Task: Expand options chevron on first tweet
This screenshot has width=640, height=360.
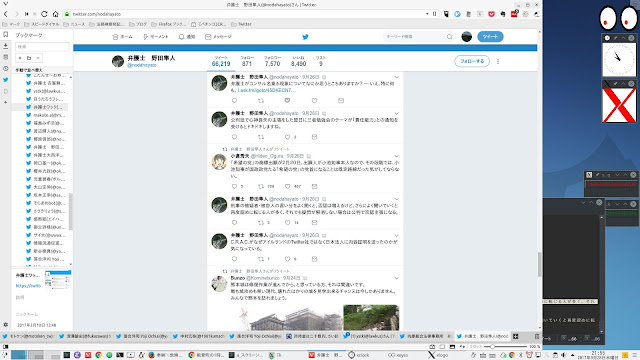Action: point(396,77)
